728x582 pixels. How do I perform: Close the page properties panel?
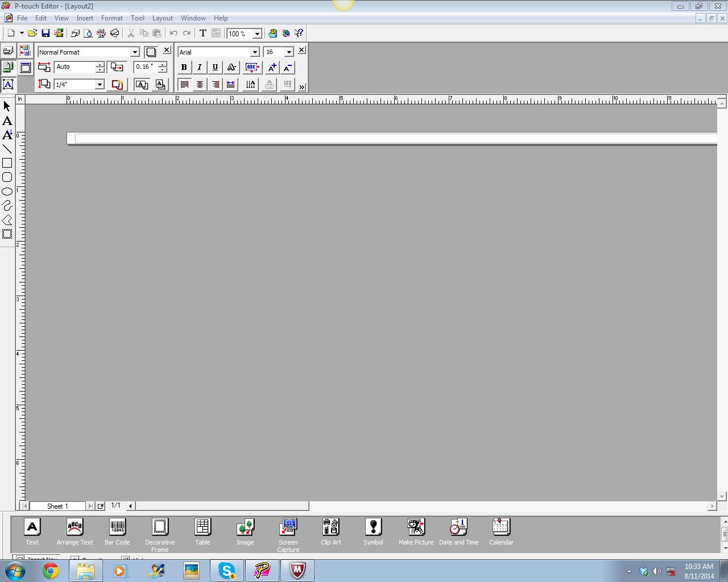point(167,50)
